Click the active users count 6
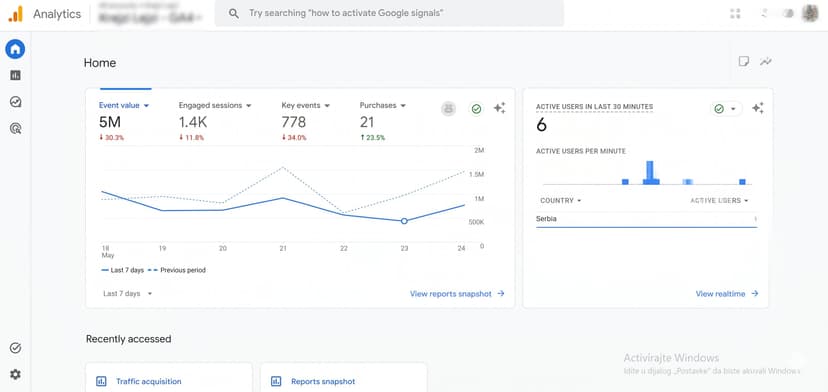 coord(541,125)
